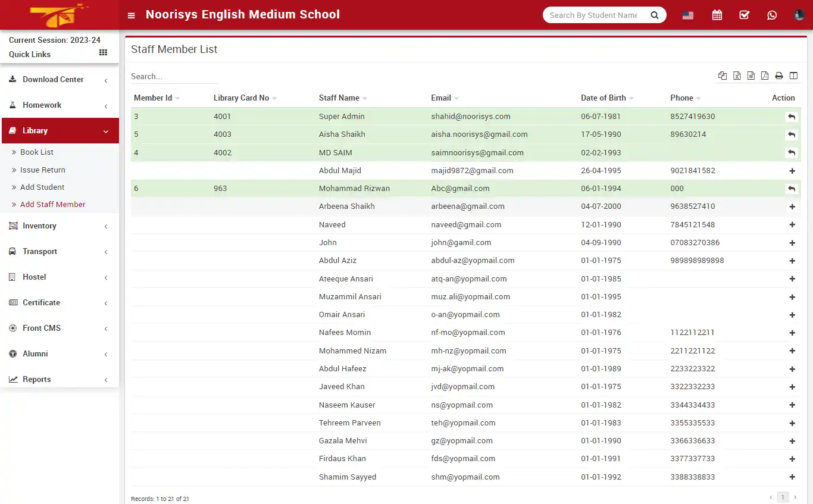The width and height of the screenshot is (813, 504).
Task: Open WhatsApp from the header bar
Action: pos(772,15)
